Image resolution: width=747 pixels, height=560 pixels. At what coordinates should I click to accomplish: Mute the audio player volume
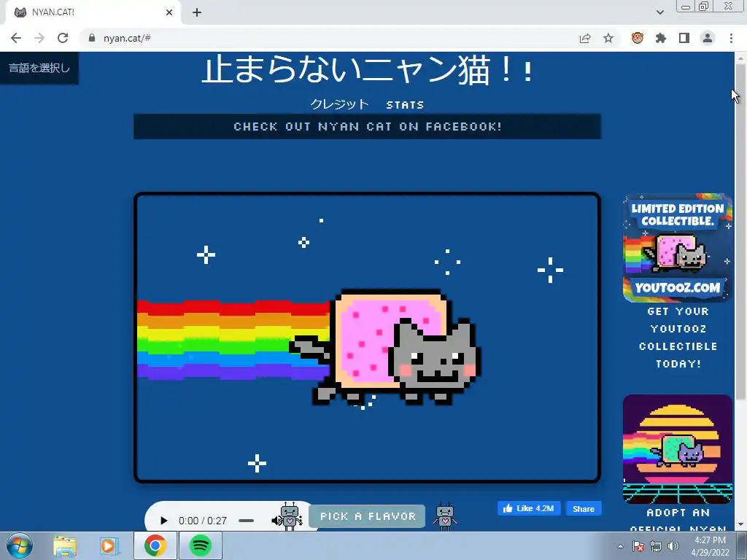tap(276, 521)
